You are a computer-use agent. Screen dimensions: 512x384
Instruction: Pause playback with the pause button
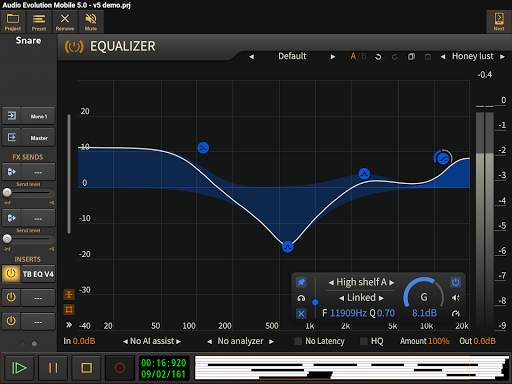(x=53, y=368)
